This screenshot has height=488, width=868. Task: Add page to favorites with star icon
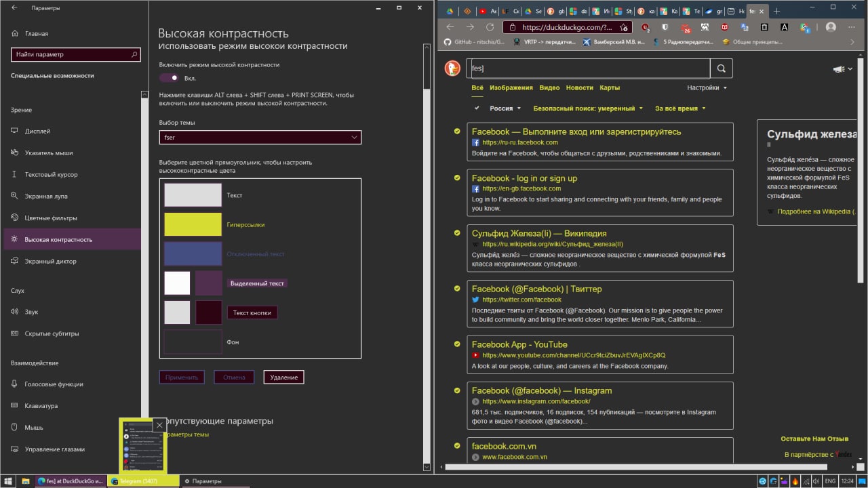(623, 28)
